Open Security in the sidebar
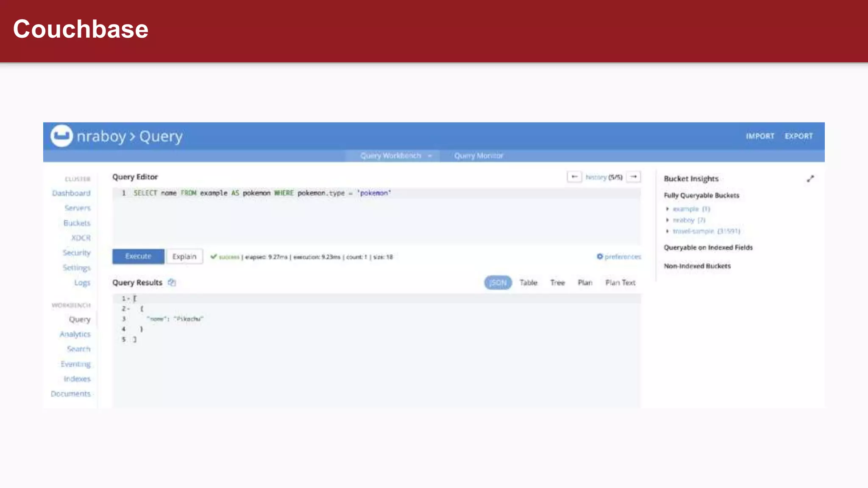Screen dimensions: 868x488 click(x=77, y=253)
